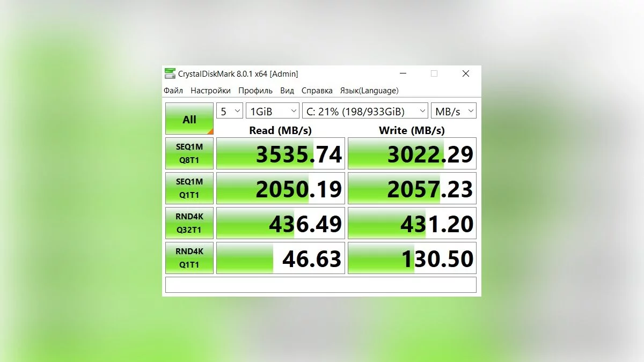Image resolution: width=644 pixels, height=362 pixels.
Task: Click the 436.49 read result
Action: point(281,223)
